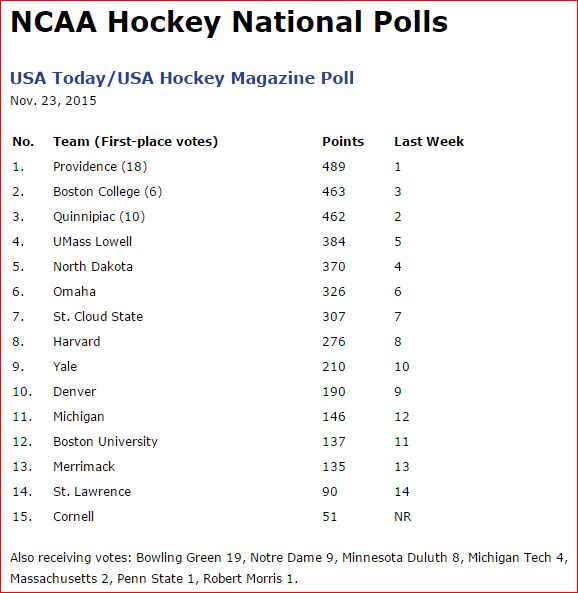Select the Cornell team entry
This screenshot has height=593, width=578.
73,517
